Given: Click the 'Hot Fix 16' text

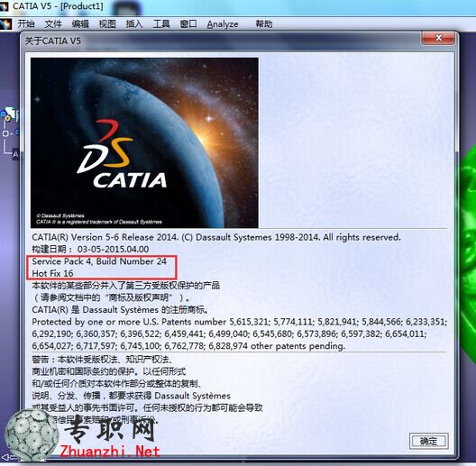Looking at the screenshot, I should 52,273.
